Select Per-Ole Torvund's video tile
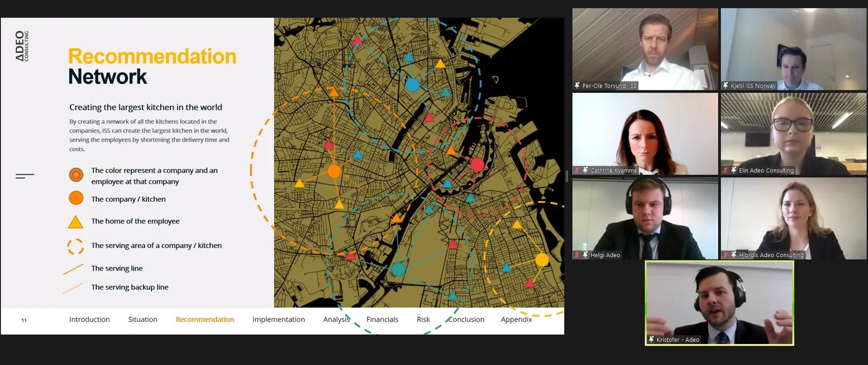This screenshot has height=365, width=868. (x=645, y=49)
